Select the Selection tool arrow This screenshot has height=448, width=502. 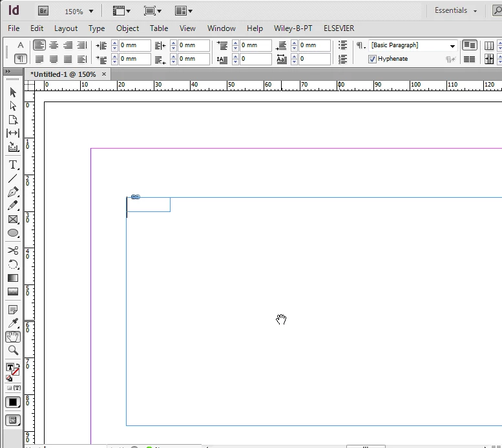13,92
